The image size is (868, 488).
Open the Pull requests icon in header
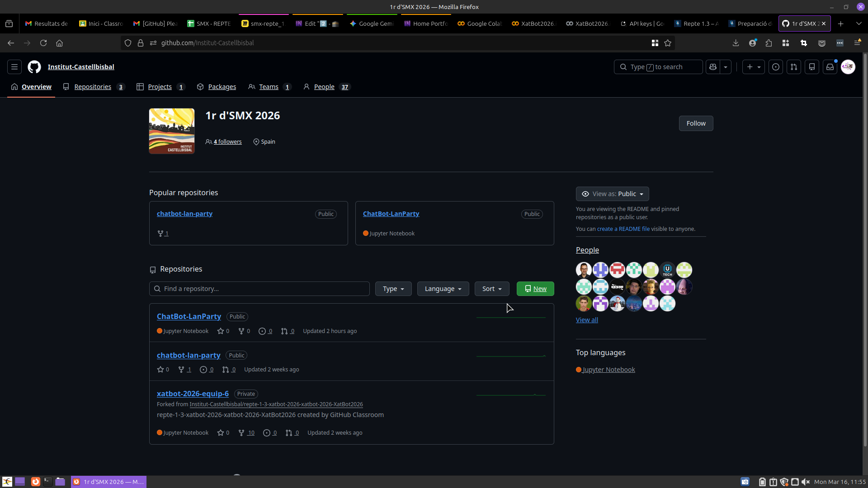tap(794, 67)
